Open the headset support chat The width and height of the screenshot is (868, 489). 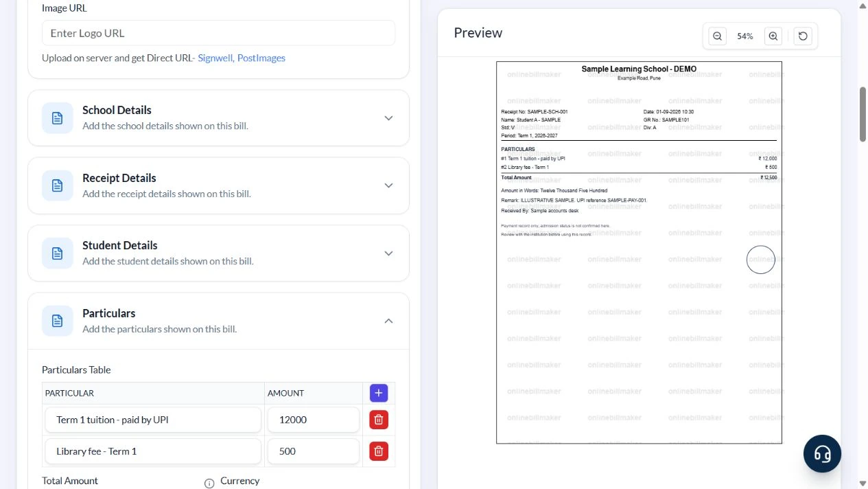tap(822, 453)
